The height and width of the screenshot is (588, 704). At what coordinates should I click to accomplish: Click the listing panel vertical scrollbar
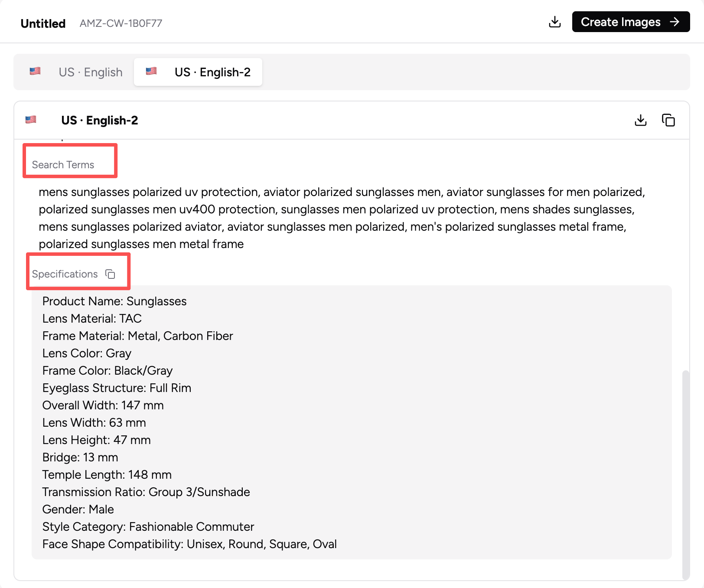click(x=685, y=475)
